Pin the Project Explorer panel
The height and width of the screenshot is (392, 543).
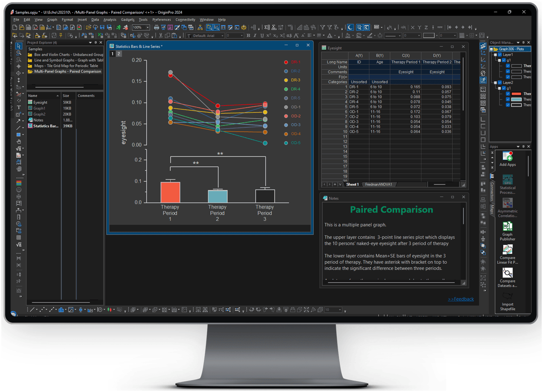pyautogui.click(x=96, y=43)
